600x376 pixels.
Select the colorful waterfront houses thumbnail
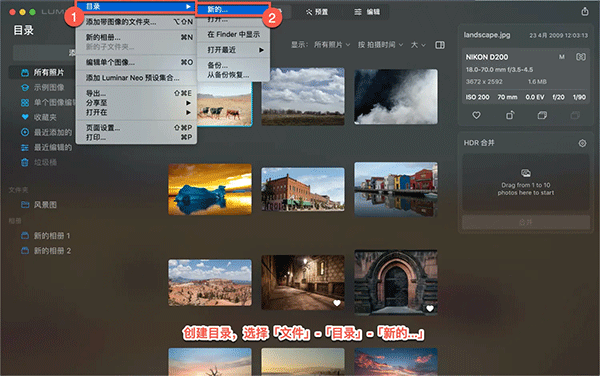pos(396,189)
